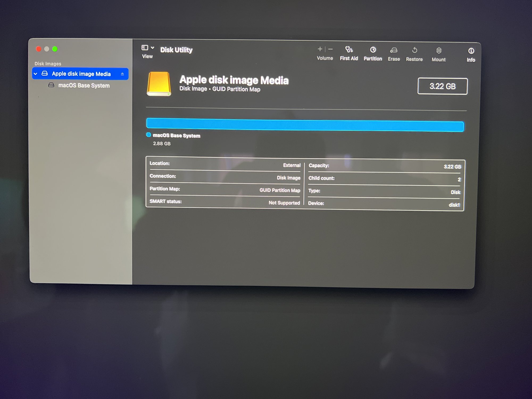The width and height of the screenshot is (532, 399).
Task: Eject Apple disk image Media
Action: (x=122, y=74)
